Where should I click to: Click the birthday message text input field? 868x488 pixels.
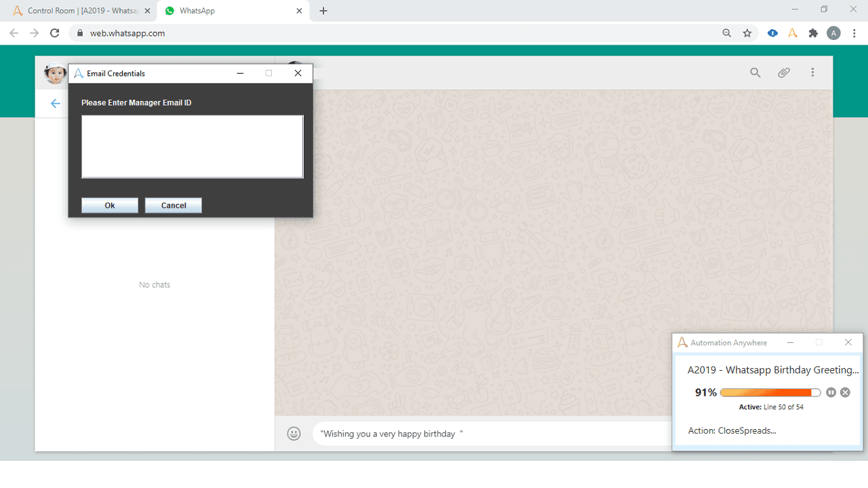[492, 434]
